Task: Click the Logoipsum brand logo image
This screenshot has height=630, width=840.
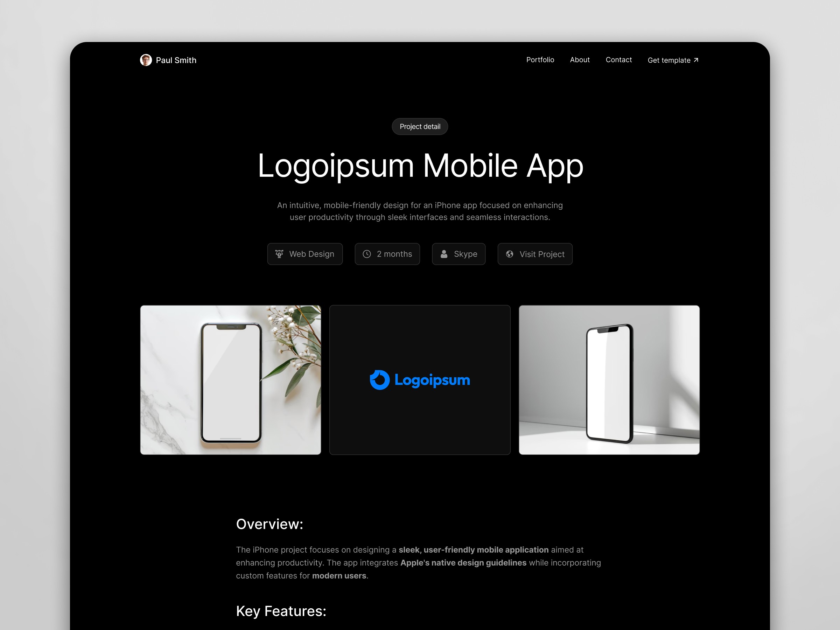Action: [420, 379]
